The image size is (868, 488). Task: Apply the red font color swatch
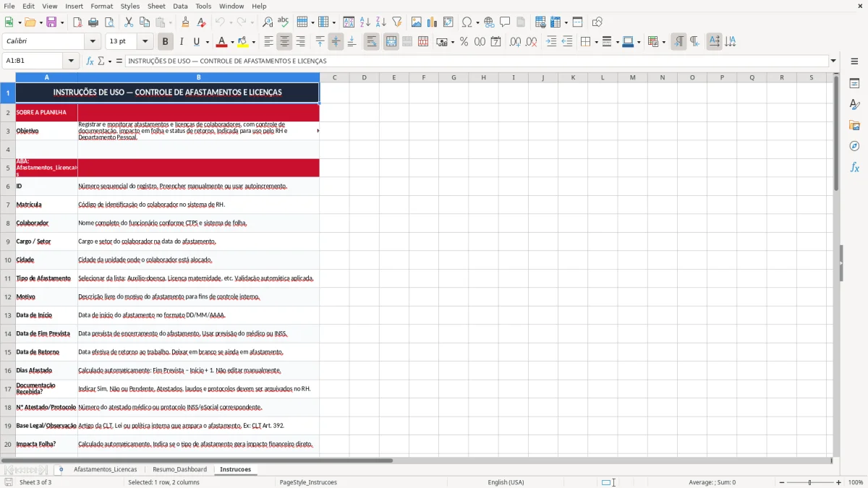(x=221, y=42)
